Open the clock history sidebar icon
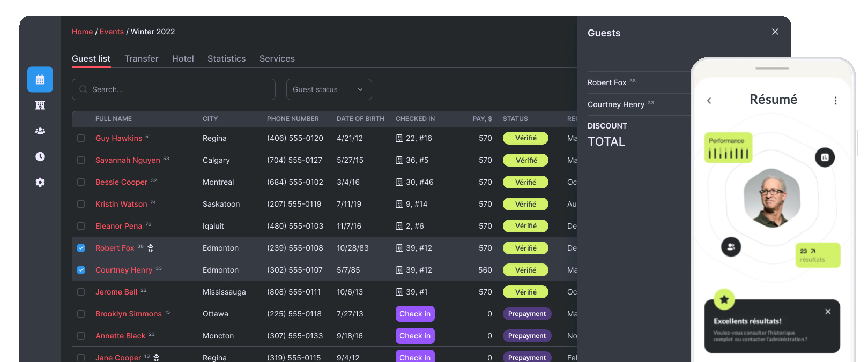The image size is (868, 362). [40, 156]
